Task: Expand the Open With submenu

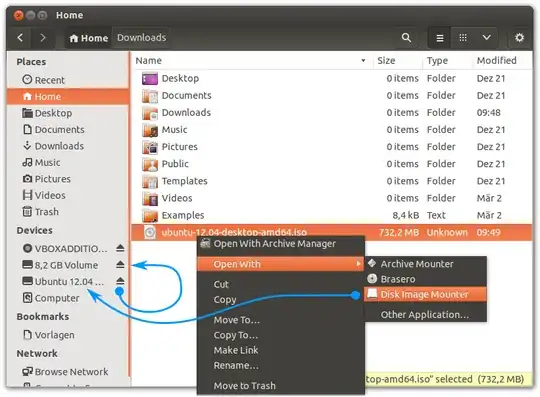Action: [281, 264]
